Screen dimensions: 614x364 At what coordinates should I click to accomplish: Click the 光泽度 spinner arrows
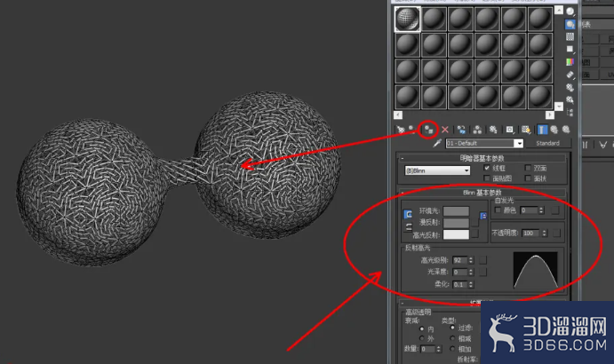[471, 272]
